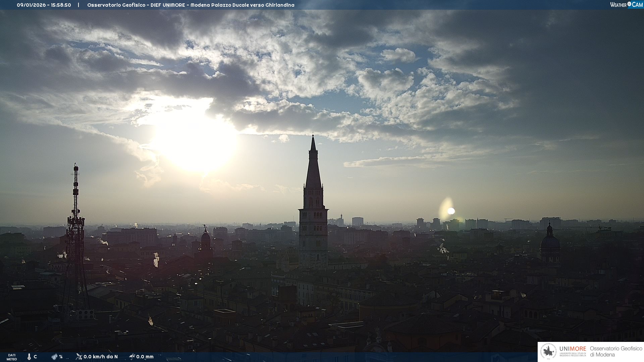Image resolution: width=644 pixels, height=362 pixels.
Task: Click the UNIMORE university name text
Action: click(573, 349)
